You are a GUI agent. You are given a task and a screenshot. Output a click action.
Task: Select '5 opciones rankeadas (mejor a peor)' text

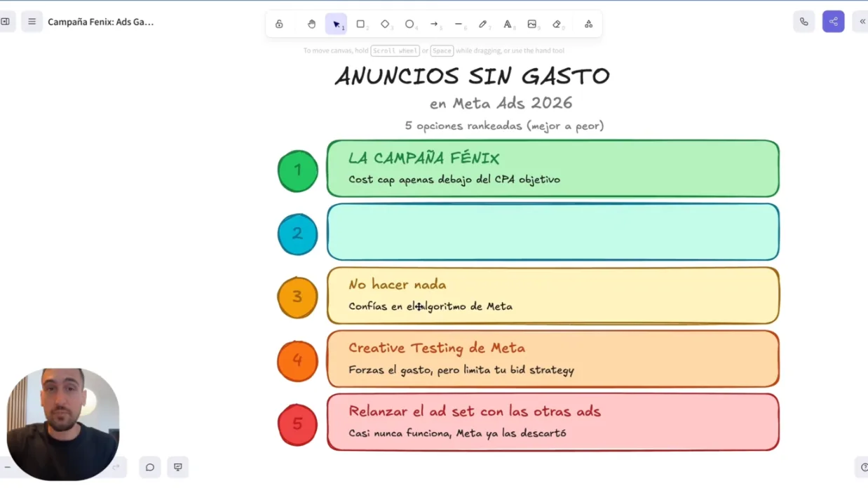click(x=504, y=126)
